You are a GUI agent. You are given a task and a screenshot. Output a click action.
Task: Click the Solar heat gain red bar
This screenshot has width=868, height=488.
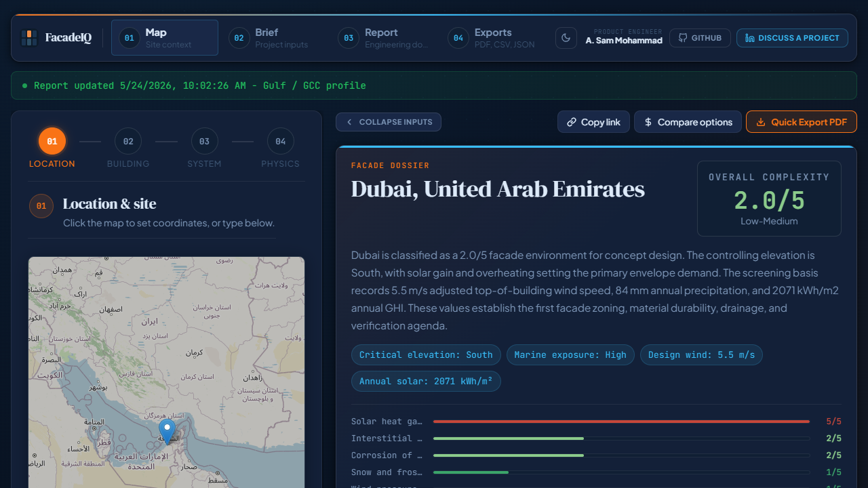621,422
